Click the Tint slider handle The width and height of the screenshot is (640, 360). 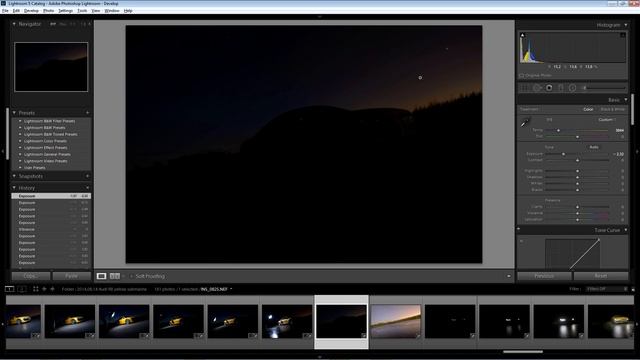(x=577, y=137)
